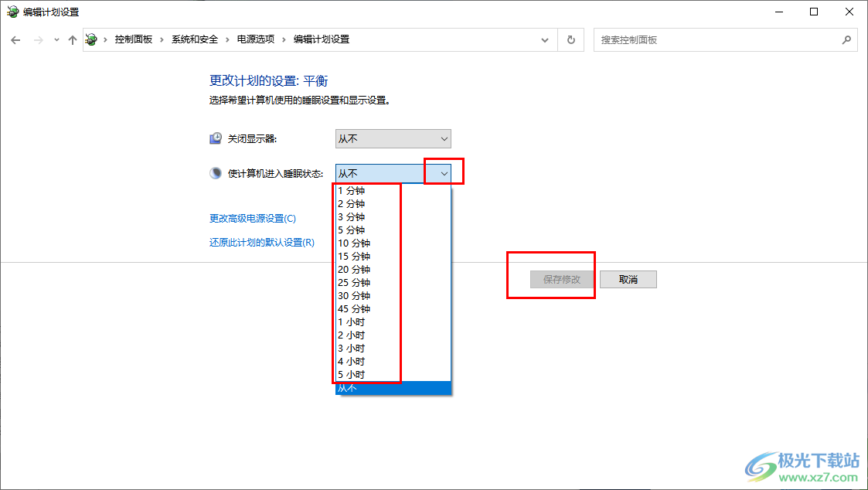This screenshot has height=490, width=868.
Task: Pick 1 小时 in the dropdown list
Action: pyautogui.click(x=393, y=322)
